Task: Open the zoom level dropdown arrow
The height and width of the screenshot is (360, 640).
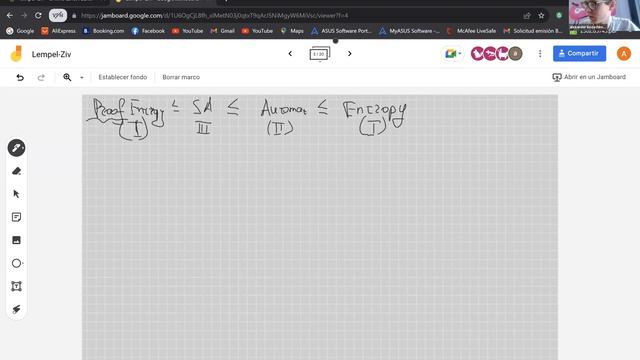Action: coord(82,78)
